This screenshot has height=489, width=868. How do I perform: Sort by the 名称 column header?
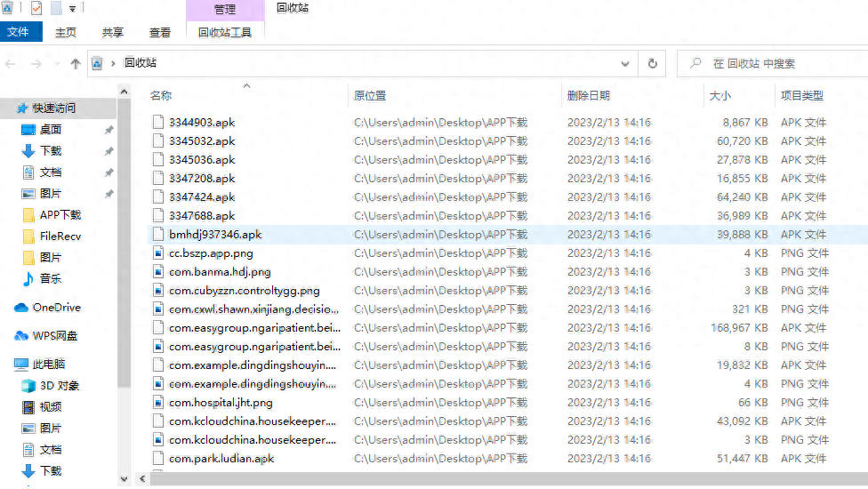(161, 96)
